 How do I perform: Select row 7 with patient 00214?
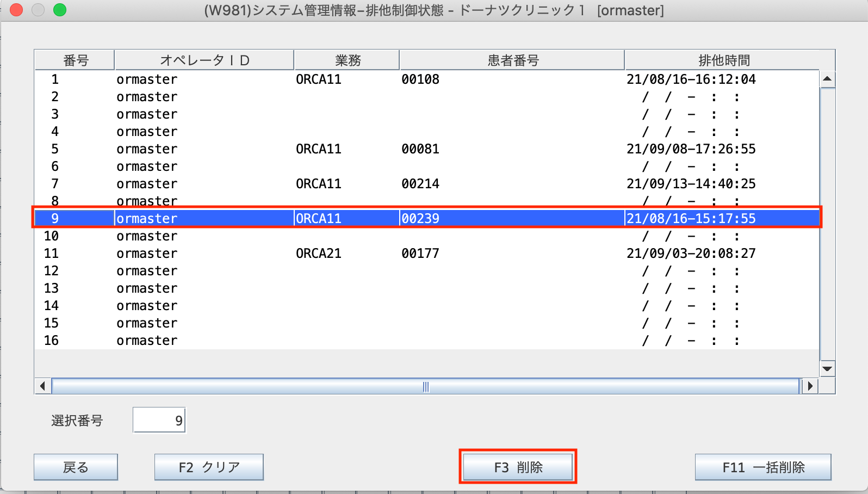pyautogui.click(x=420, y=184)
